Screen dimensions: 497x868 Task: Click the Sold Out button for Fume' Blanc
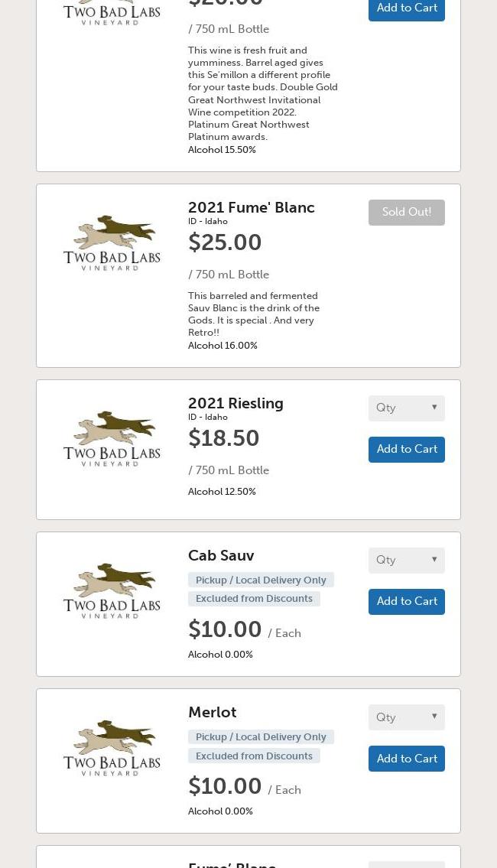click(406, 212)
